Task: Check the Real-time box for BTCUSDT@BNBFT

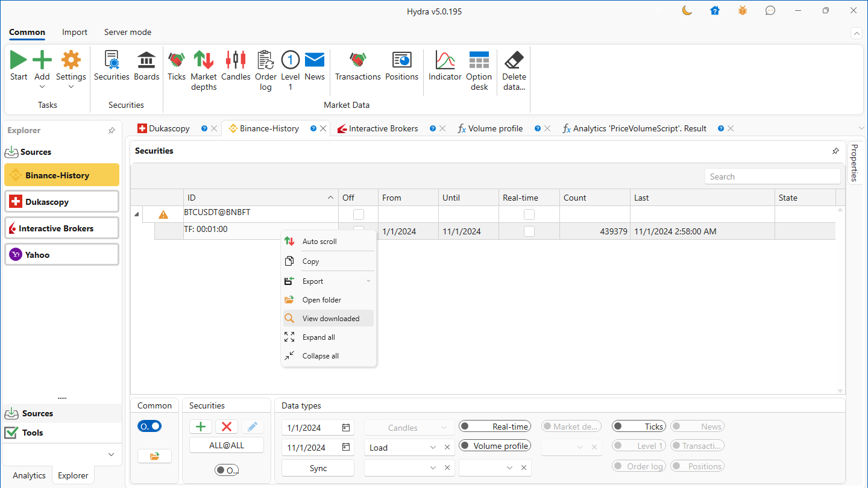Action: (x=529, y=214)
